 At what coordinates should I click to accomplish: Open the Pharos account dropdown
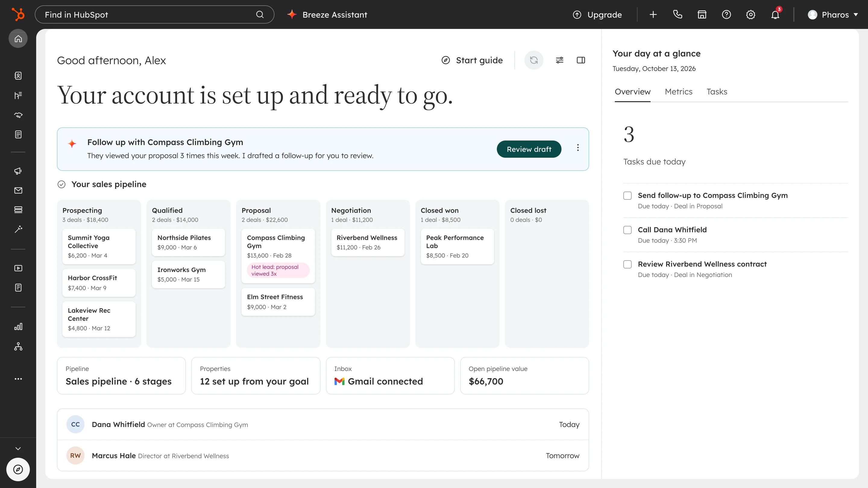pos(833,14)
